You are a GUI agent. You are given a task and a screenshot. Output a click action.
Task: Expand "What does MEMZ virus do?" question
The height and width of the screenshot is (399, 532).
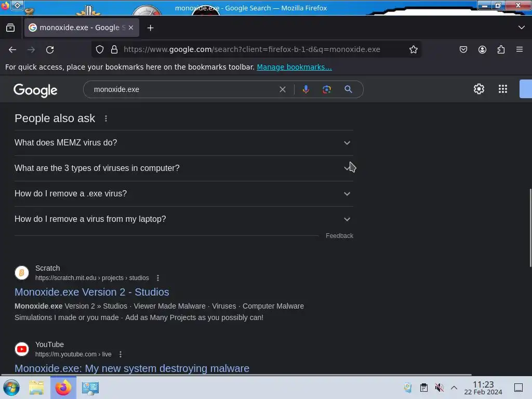183,143
